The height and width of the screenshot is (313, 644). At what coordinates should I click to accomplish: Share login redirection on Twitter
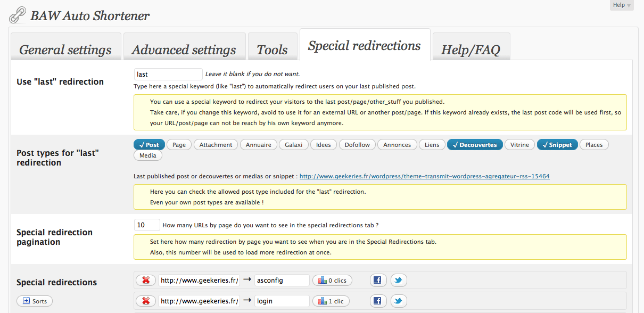pyautogui.click(x=399, y=301)
